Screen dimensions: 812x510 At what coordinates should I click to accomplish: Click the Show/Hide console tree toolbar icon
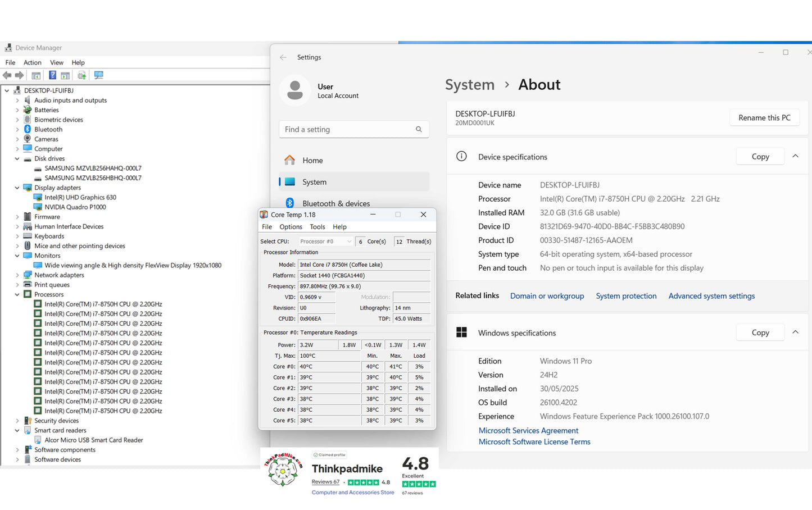tap(36, 75)
